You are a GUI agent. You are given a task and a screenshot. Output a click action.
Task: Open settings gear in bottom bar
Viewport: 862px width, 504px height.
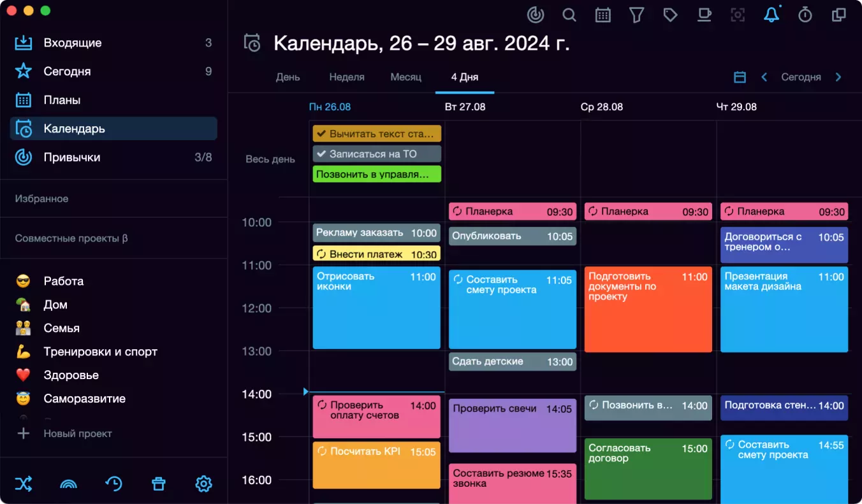tap(203, 484)
